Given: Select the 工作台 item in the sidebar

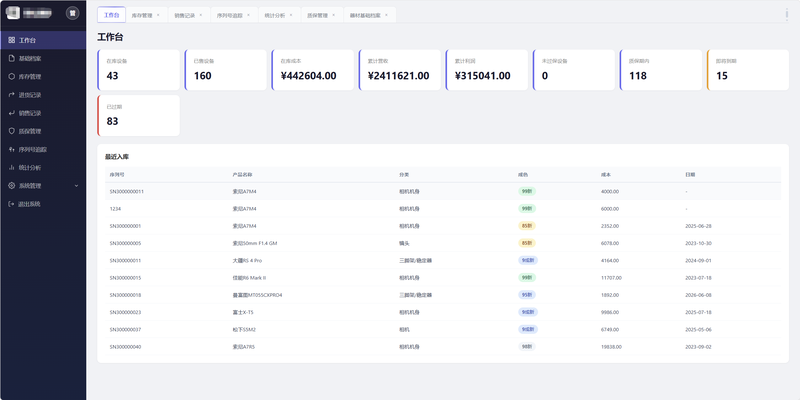Looking at the screenshot, I should (43, 40).
